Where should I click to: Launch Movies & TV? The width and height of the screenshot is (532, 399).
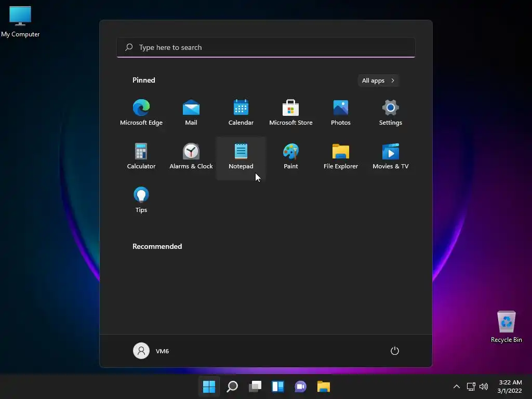click(x=391, y=156)
